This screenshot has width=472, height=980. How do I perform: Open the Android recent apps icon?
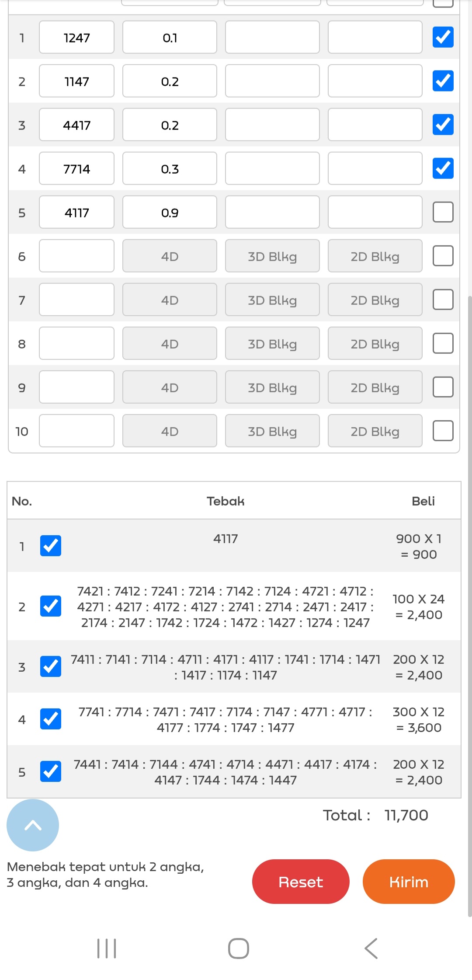click(107, 948)
